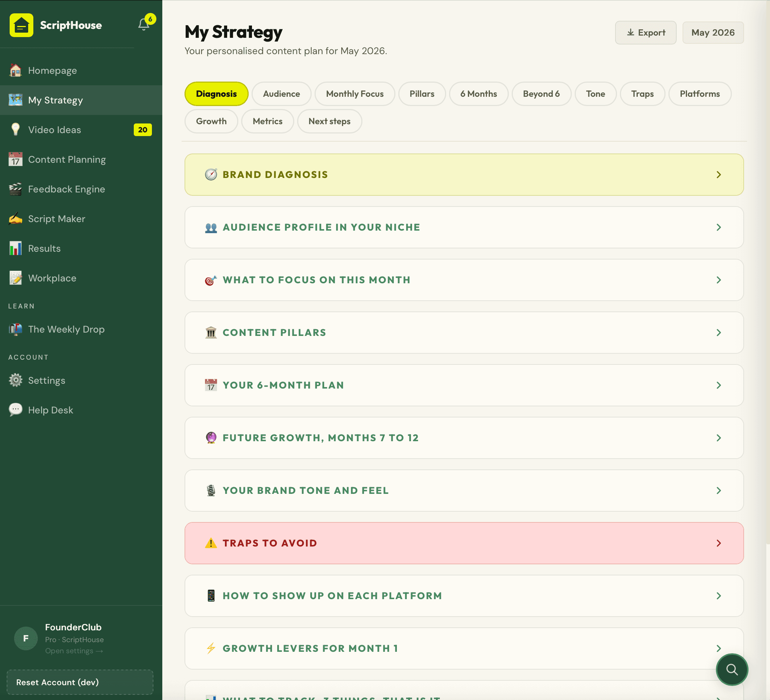Click the My Strategy map icon
This screenshot has height=700, width=770.
15,100
